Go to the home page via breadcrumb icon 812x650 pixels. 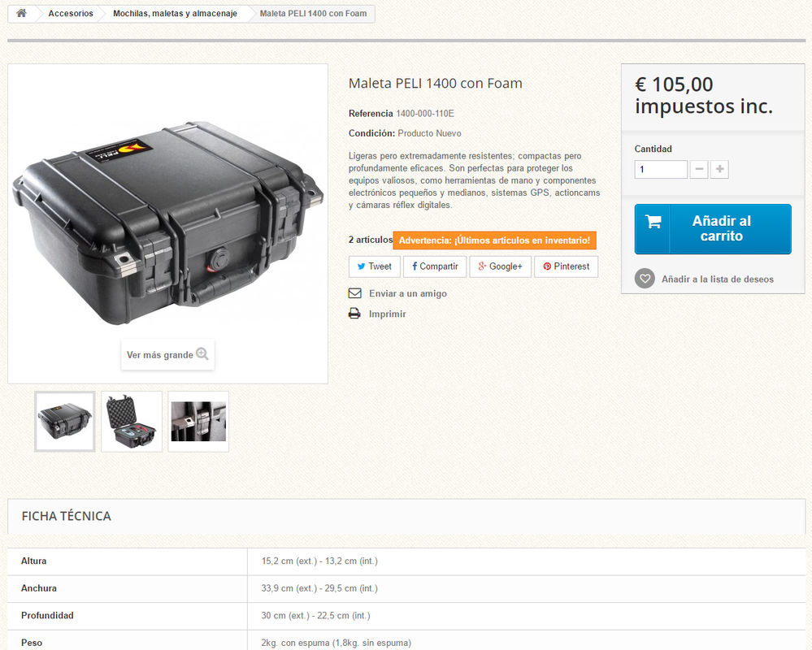pyautogui.click(x=21, y=14)
